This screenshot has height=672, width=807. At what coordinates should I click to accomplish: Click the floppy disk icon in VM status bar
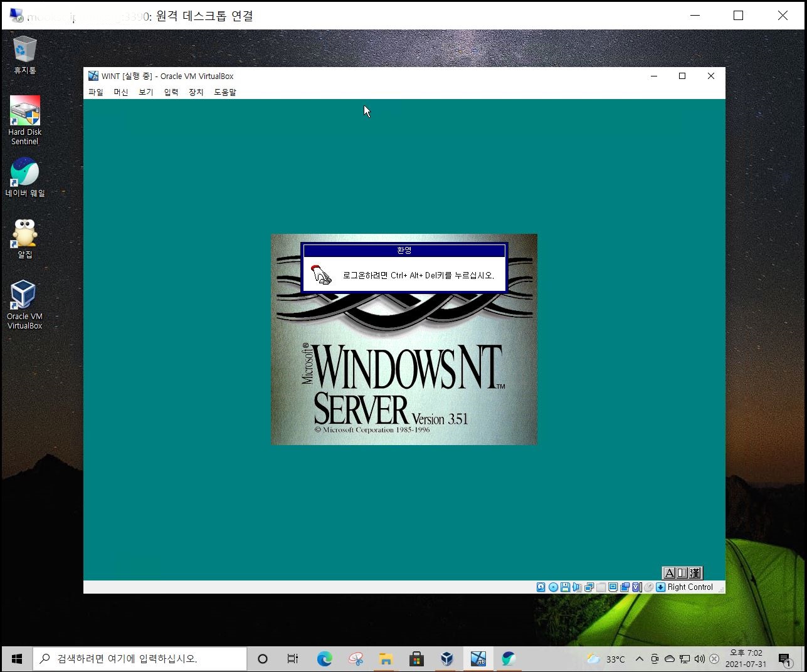coord(565,587)
